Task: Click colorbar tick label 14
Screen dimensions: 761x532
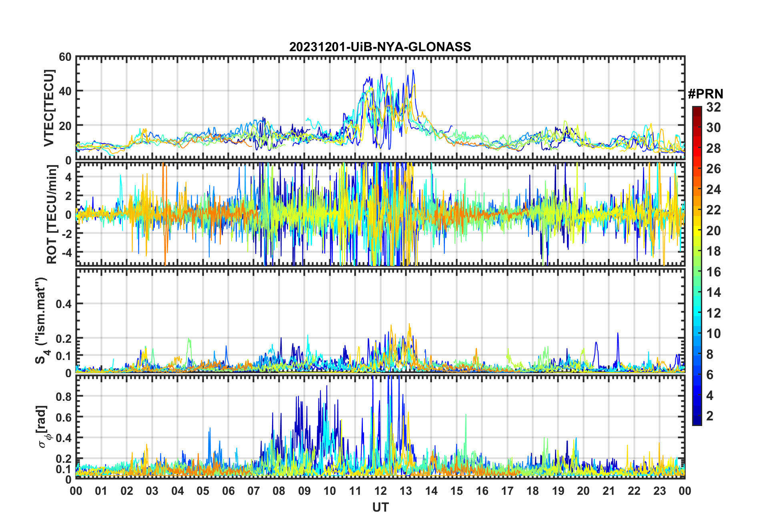Action: tap(713, 292)
